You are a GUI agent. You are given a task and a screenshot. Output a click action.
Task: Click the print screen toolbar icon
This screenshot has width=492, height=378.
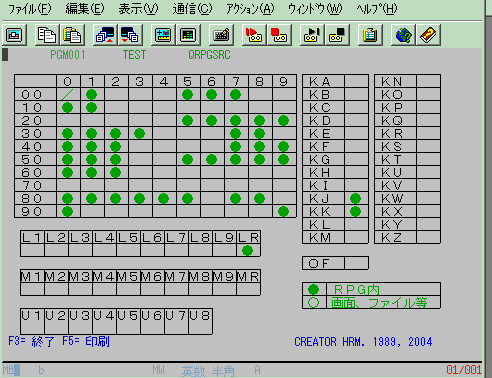coord(14,35)
